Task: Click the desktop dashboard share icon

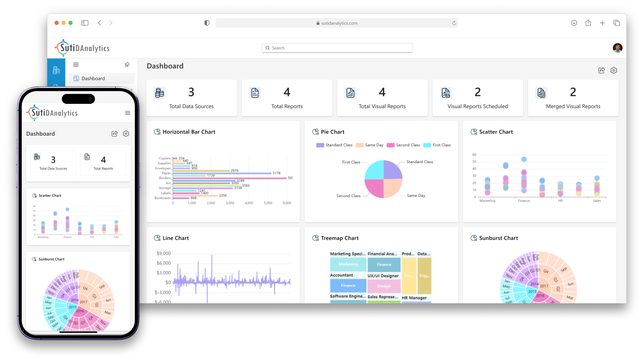Action: [x=601, y=70]
